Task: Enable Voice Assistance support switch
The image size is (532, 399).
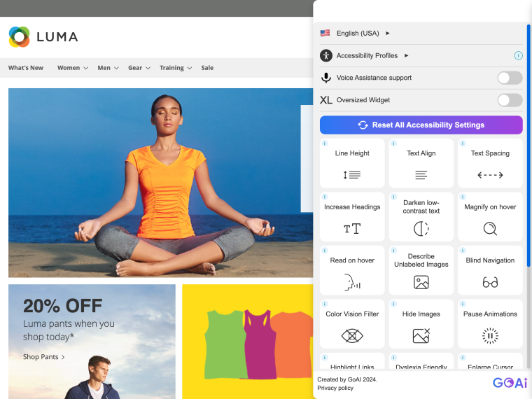Action: (x=510, y=78)
